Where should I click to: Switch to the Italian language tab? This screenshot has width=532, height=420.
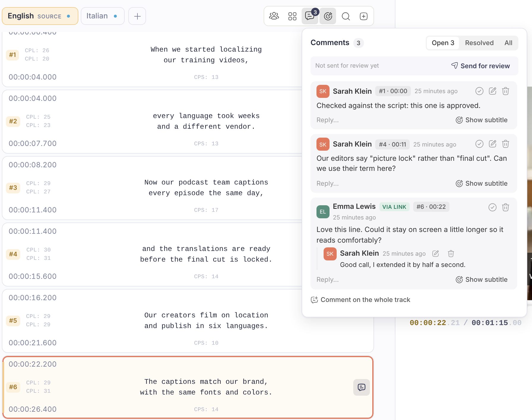coord(102,16)
